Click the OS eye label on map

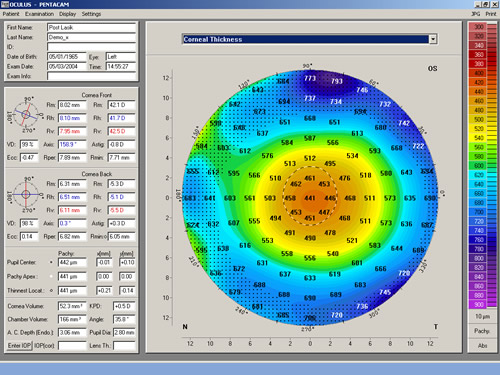click(x=432, y=68)
